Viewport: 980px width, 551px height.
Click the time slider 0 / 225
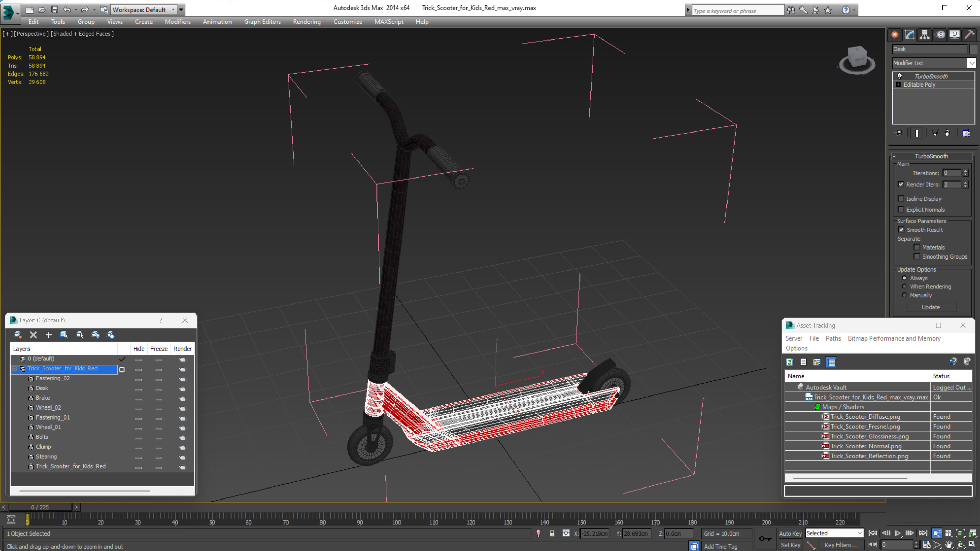(40, 507)
